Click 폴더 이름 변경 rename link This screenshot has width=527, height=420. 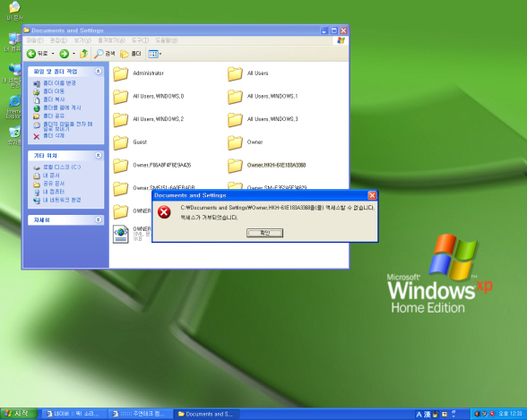tap(59, 83)
